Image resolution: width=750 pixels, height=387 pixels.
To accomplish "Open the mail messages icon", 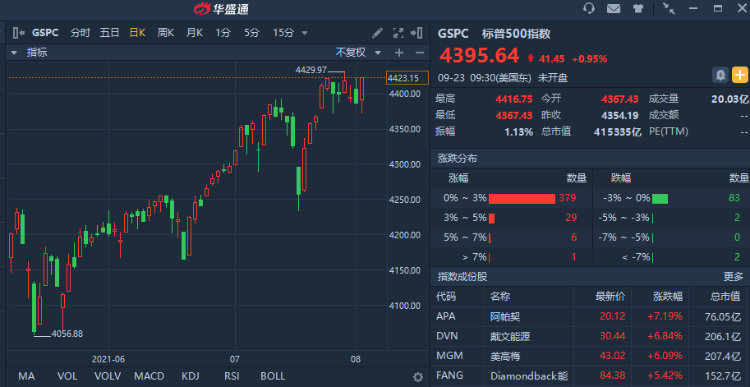I will [x=613, y=8].
